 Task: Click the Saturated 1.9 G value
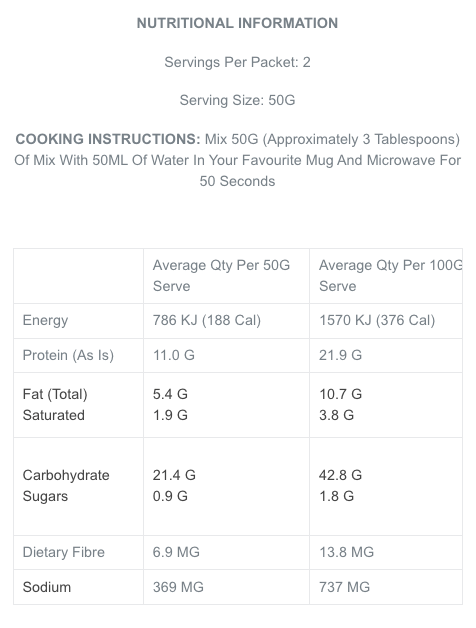click(x=170, y=415)
